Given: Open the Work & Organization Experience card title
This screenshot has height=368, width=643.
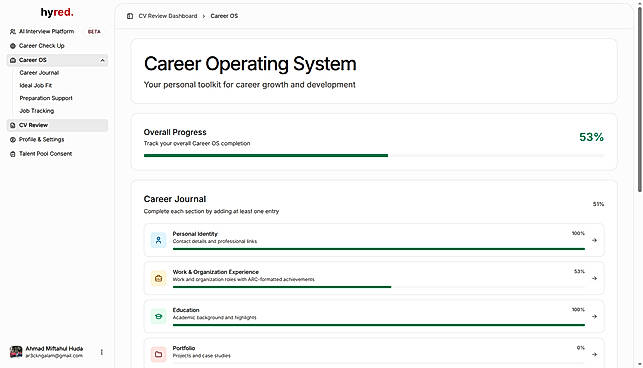Looking at the screenshot, I should click(x=216, y=272).
